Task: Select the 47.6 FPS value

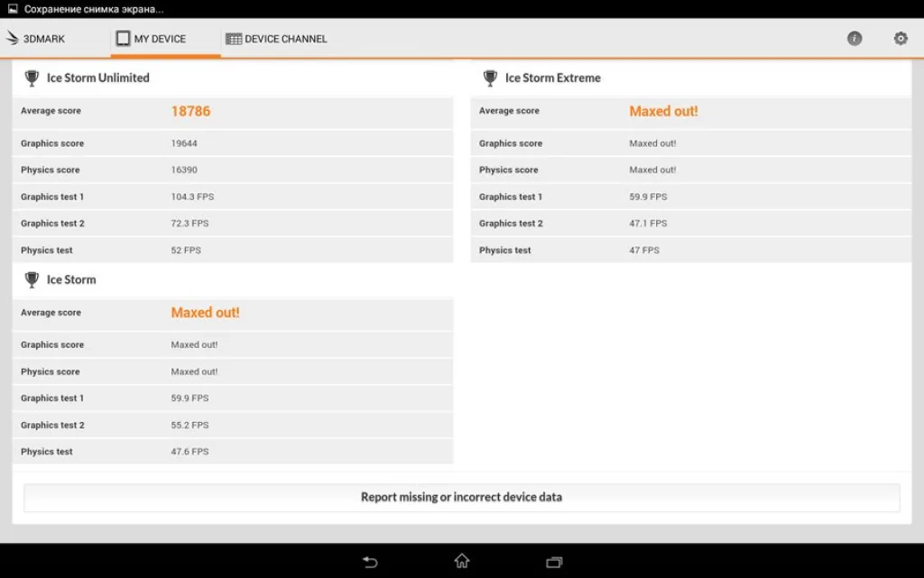Action: (189, 452)
